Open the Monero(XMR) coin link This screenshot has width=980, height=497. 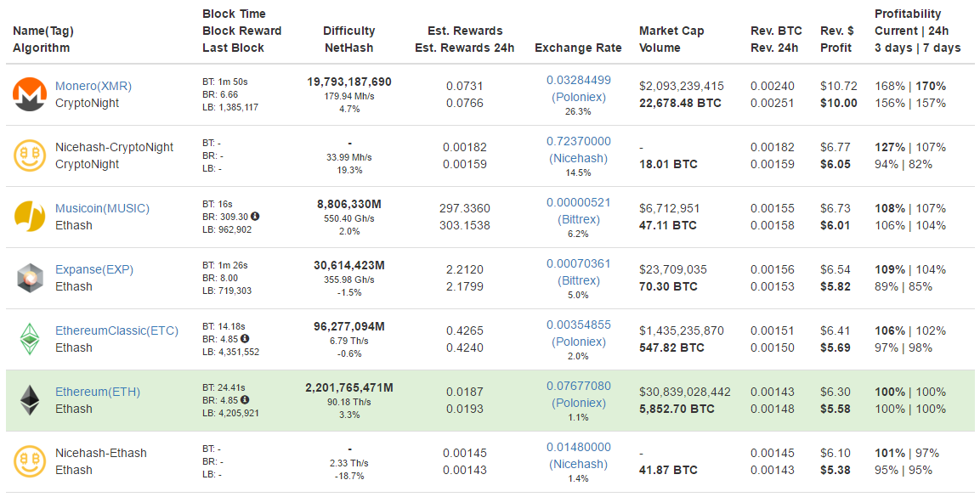[93, 86]
